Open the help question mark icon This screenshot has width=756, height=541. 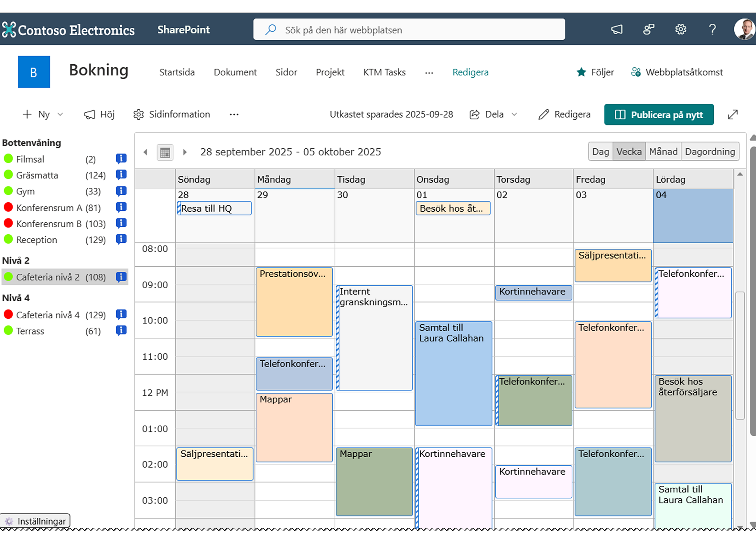pyautogui.click(x=712, y=29)
